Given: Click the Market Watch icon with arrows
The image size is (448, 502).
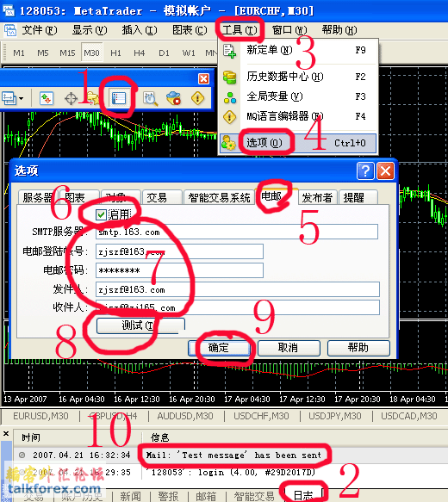Looking at the screenshot, I should 46,98.
